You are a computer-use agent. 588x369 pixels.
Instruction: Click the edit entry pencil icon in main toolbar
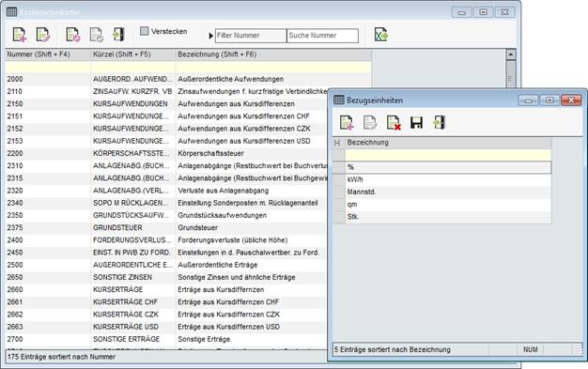point(43,35)
